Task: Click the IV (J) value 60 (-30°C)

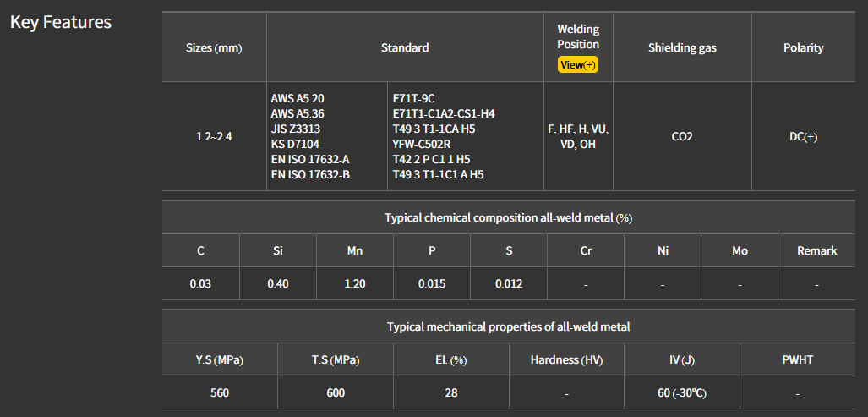Action: pyautogui.click(x=681, y=392)
